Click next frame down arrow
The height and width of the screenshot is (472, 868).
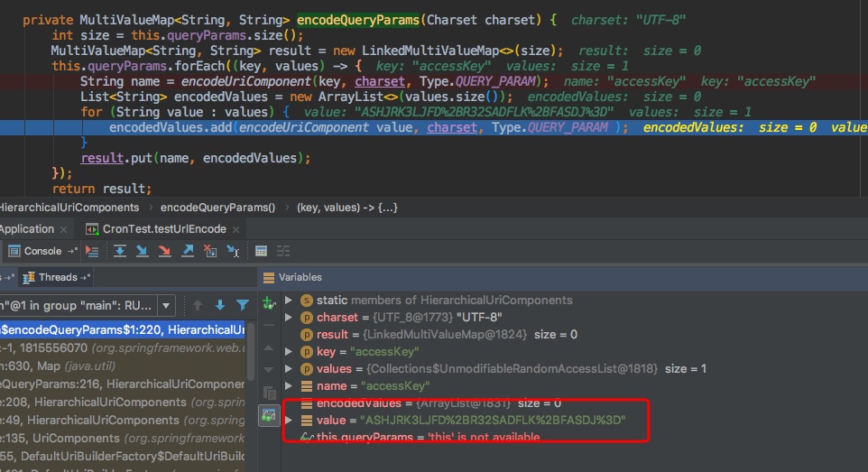click(x=219, y=305)
